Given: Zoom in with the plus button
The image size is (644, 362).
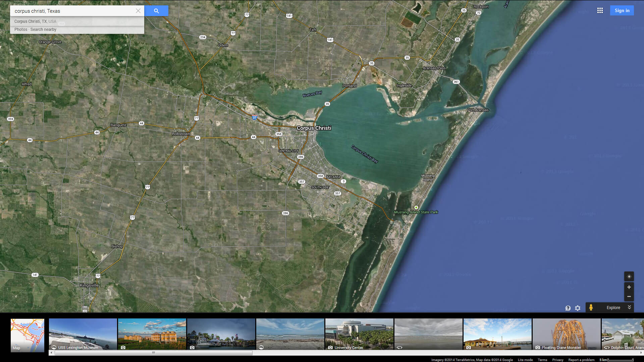Looking at the screenshot, I should (629, 287).
